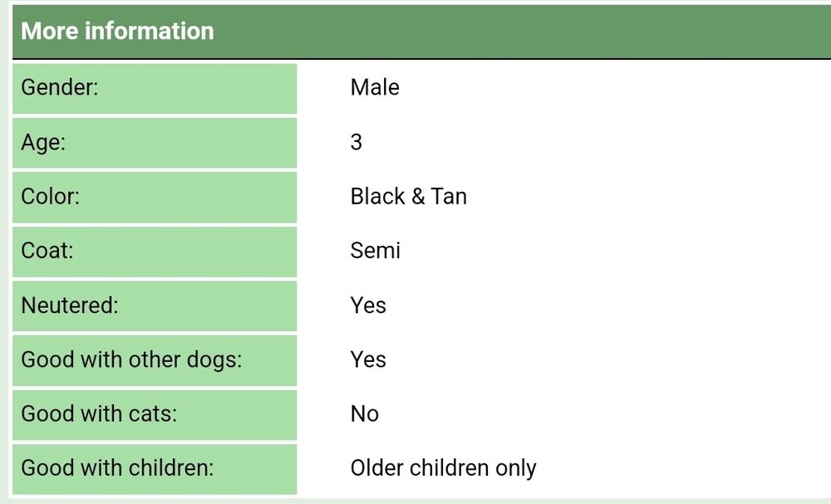Click the Yes value beside Neutered

368,306
